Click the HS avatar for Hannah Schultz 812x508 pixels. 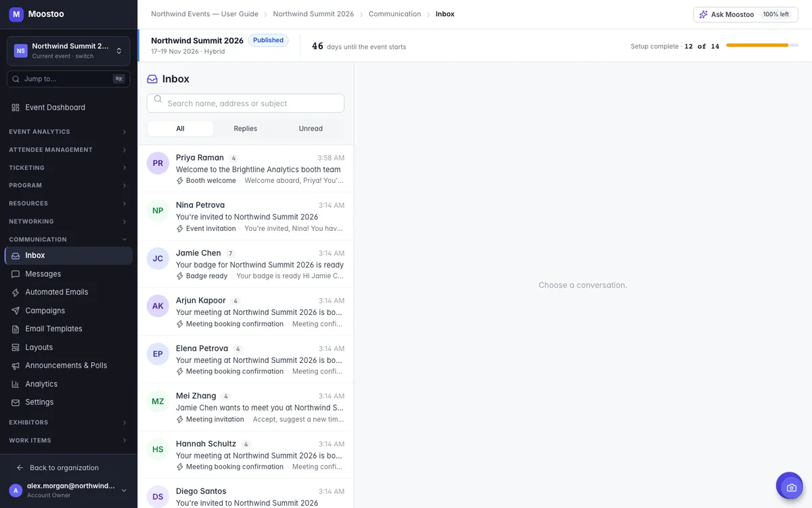[158, 450]
